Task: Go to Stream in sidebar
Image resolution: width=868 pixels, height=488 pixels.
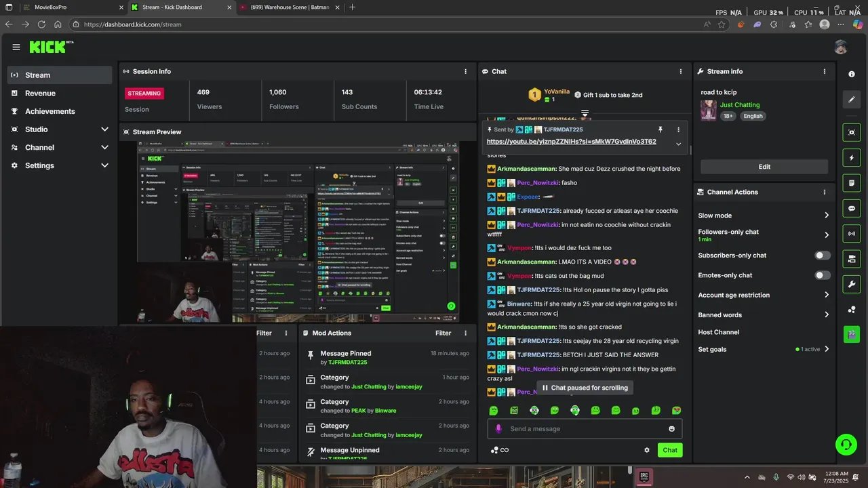Action: [x=60, y=75]
